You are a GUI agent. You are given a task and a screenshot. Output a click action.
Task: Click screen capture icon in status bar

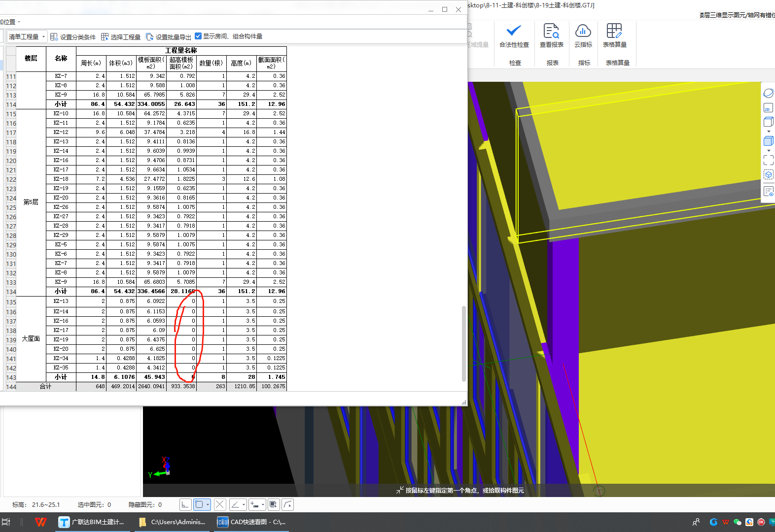(x=274, y=504)
